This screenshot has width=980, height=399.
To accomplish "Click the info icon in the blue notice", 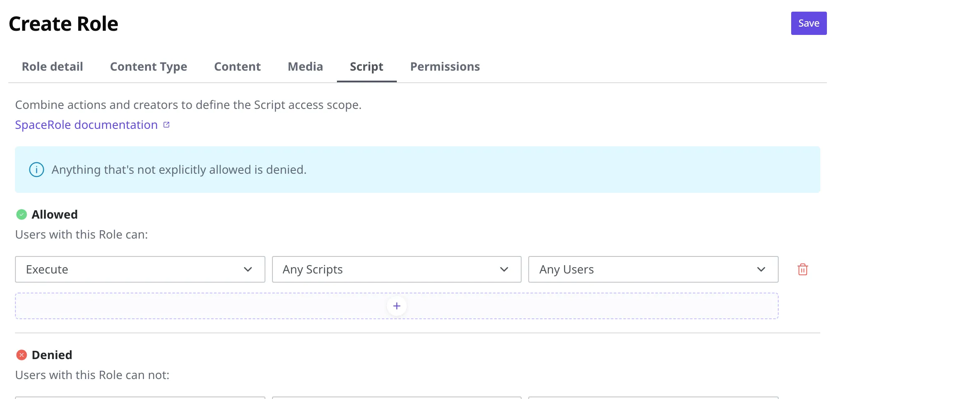I will point(37,170).
